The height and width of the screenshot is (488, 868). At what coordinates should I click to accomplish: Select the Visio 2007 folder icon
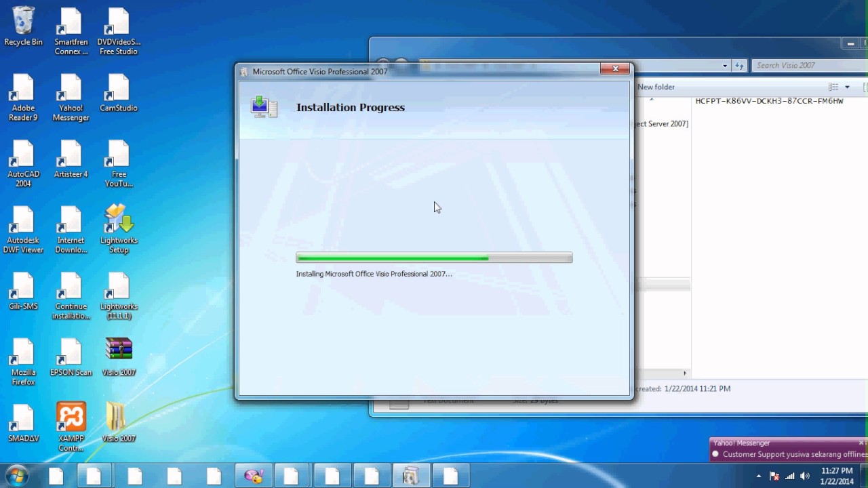119,424
